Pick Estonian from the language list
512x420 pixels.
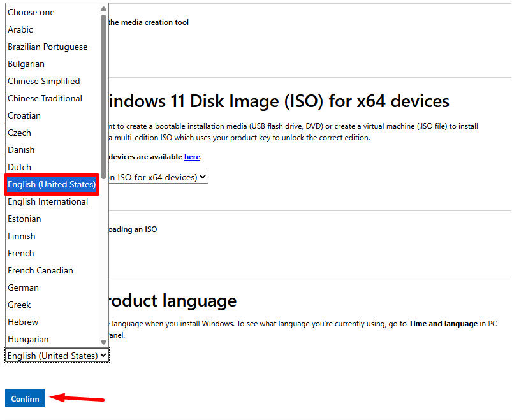tap(52, 219)
